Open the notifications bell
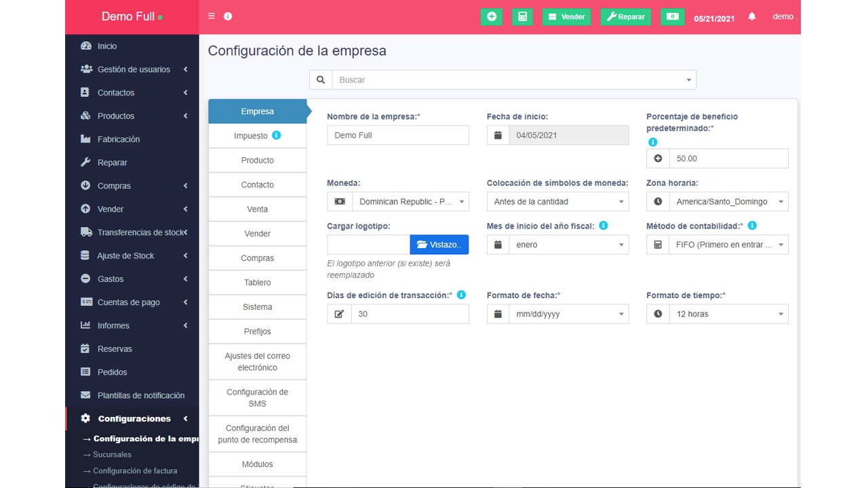Viewport: 868px width, 488px height. pyautogui.click(x=751, y=17)
